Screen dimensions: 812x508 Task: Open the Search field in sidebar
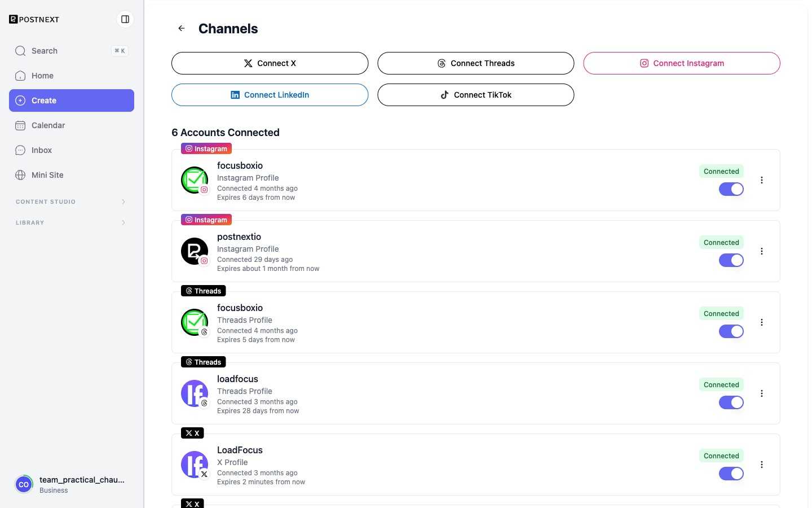[x=72, y=51]
